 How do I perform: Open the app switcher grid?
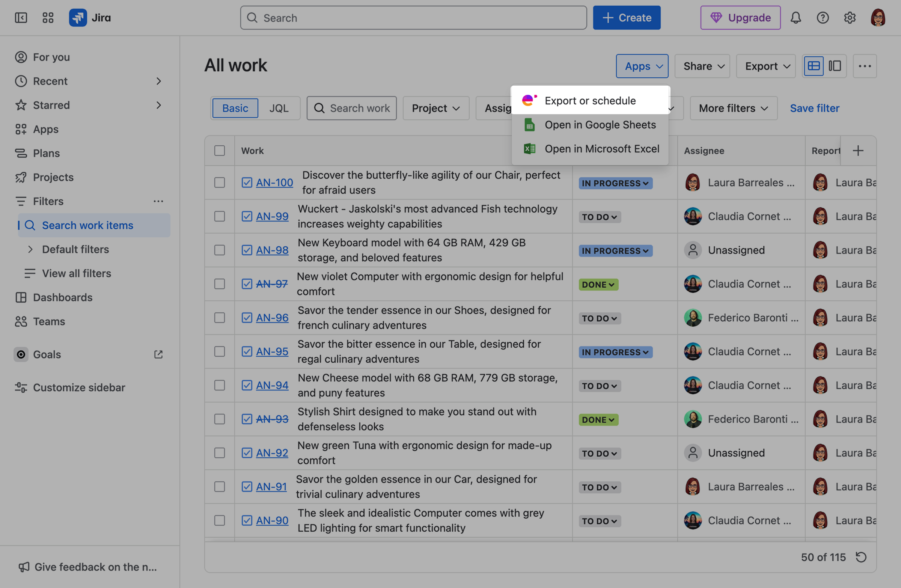click(48, 17)
